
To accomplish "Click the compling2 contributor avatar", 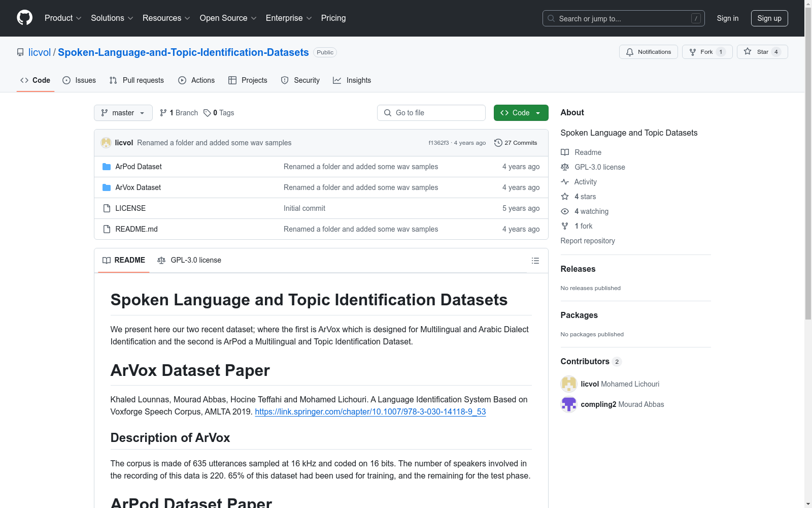I will point(569,404).
